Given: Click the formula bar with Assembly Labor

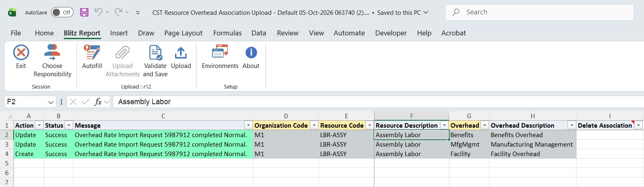Looking at the screenshot, I should point(378,102).
